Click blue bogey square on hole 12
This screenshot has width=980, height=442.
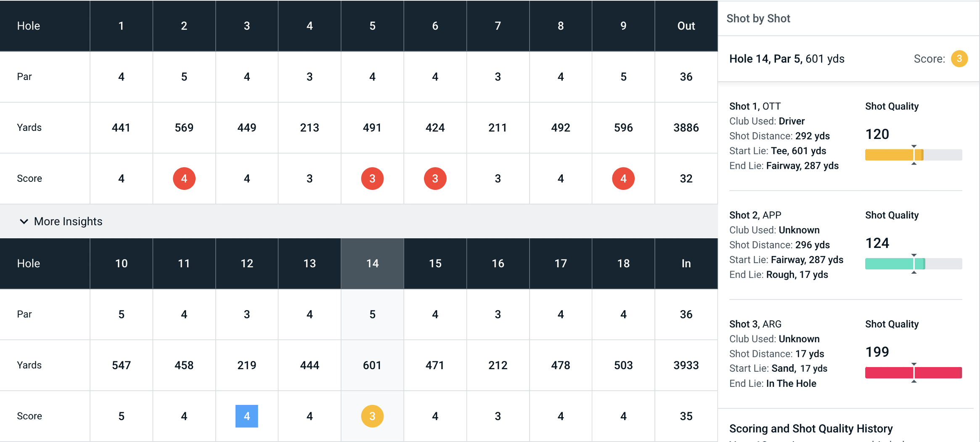(246, 416)
